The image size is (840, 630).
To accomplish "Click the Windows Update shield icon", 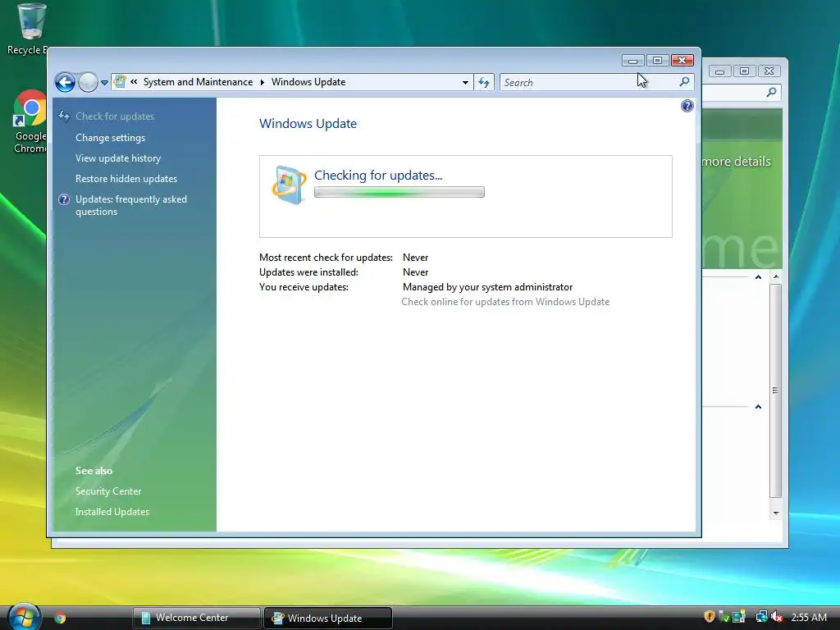I will 289,185.
